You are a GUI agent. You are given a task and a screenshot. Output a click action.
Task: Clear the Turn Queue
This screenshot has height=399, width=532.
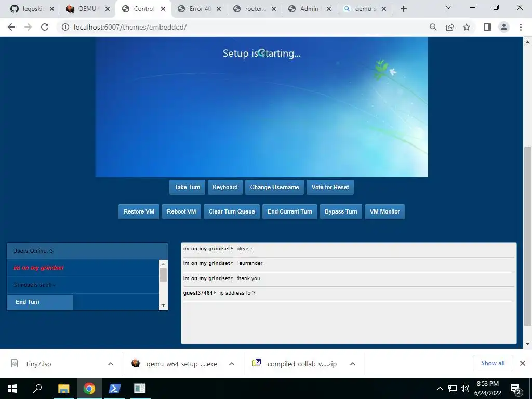click(x=232, y=212)
